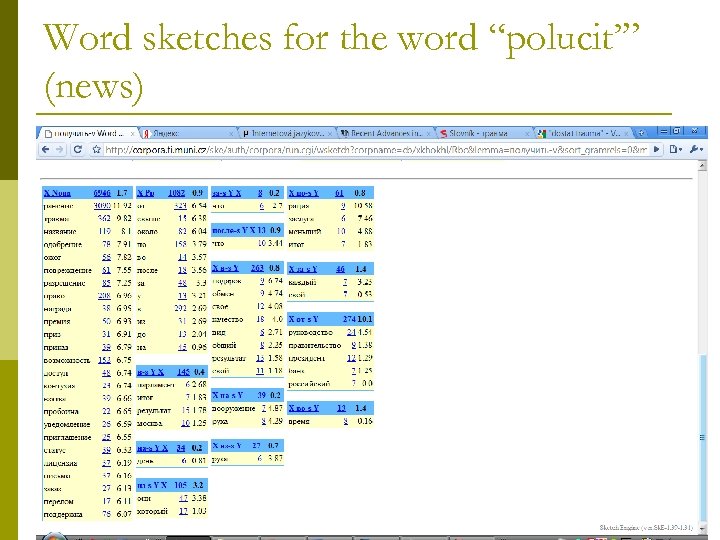720x540 pixels.
Task: Reload the page with the refresh icon
Action: (x=78, y=149)
